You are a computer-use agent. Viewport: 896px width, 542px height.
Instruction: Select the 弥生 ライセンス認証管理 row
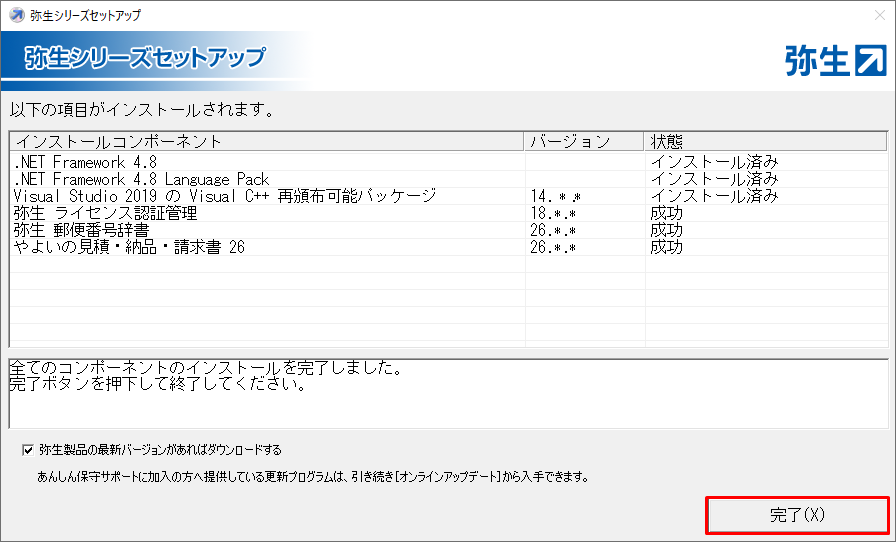(x=105, y=213)
